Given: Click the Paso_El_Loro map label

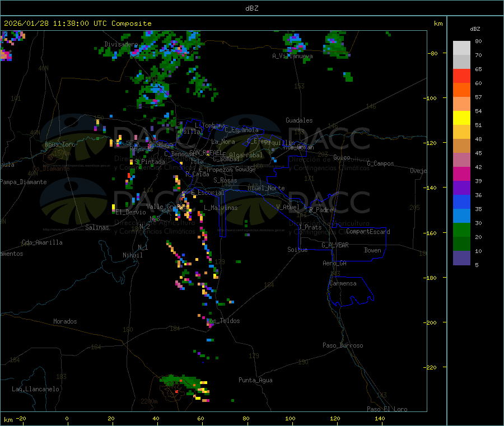Looking at the screenshot, I should [x=387, y=409].
